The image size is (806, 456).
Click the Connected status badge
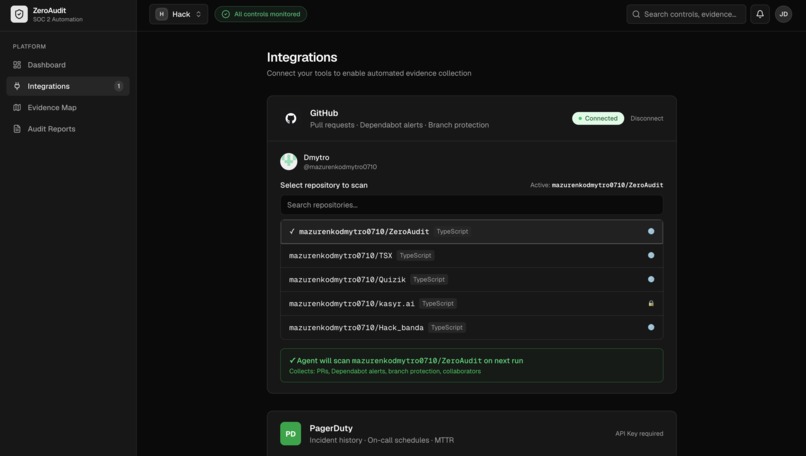[598, 118]
